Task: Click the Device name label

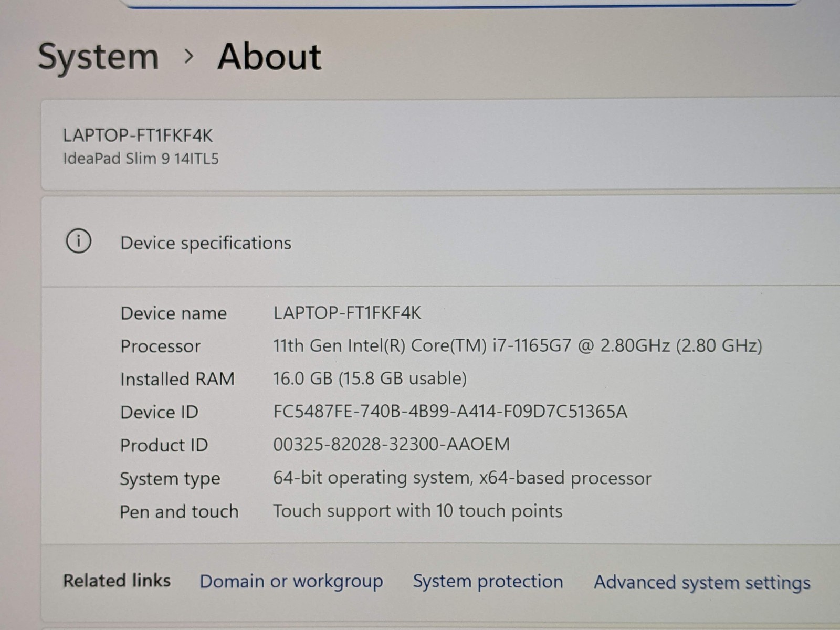Action: click(173, 313)
